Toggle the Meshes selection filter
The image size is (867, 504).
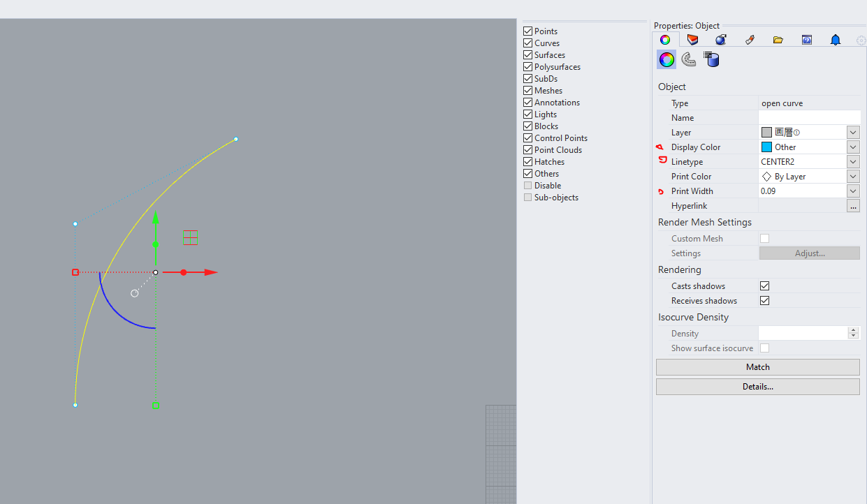(527, 90)
